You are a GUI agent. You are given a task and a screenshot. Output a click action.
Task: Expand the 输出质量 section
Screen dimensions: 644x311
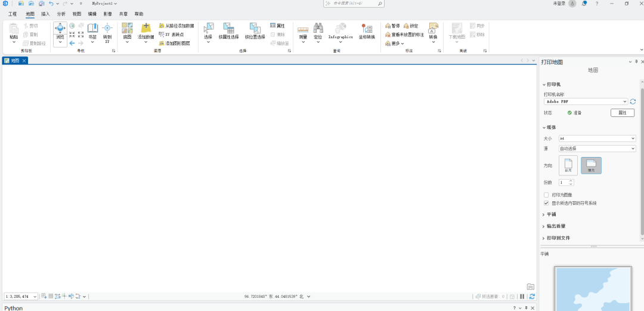coord(555,226)
